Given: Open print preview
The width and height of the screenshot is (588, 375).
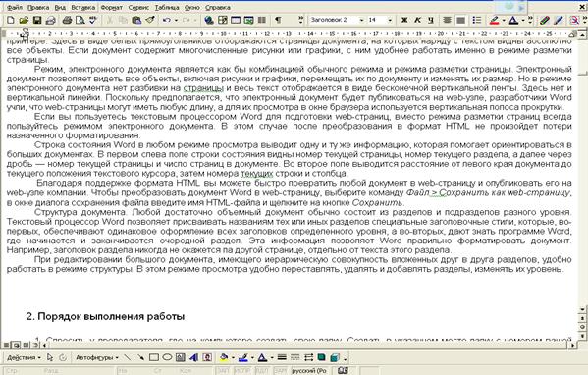Looking at the screenshot, I should coord(80,20).
